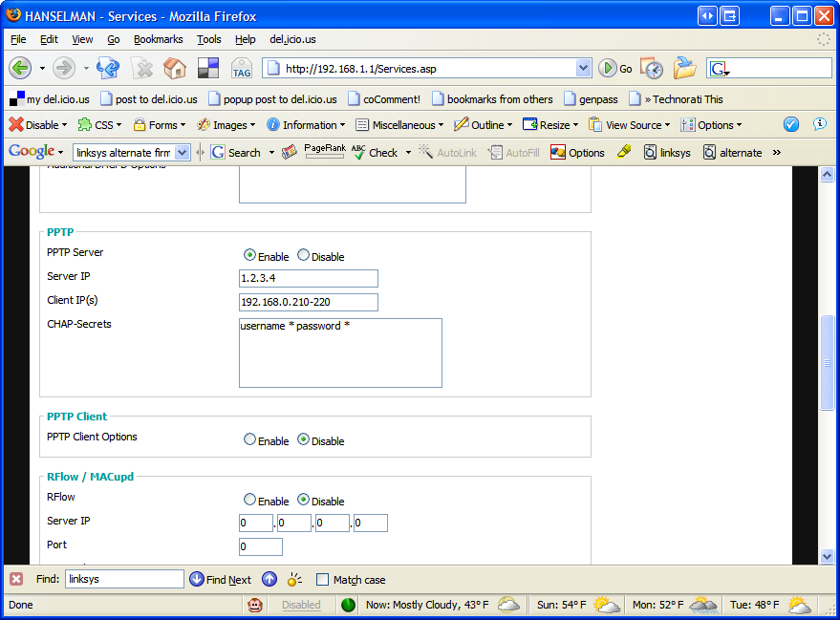Click the Disabled status bar link
Image resolution: width=840 pixels, height=620 pixels.
tap(301, 605)
